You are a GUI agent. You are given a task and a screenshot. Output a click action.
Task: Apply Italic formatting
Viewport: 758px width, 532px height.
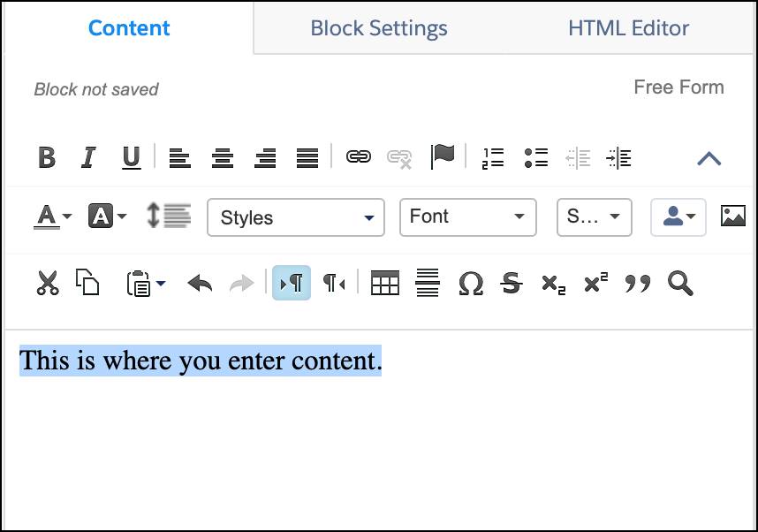88,157
